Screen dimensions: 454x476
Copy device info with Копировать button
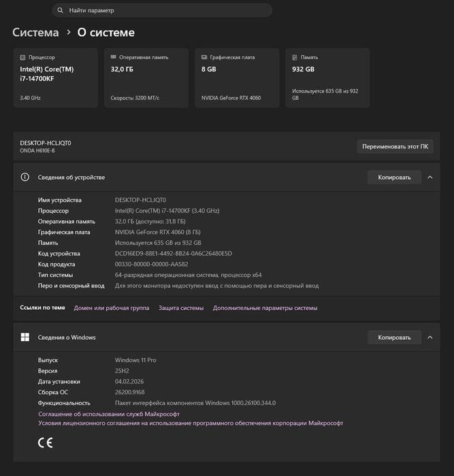pos(394,177)
